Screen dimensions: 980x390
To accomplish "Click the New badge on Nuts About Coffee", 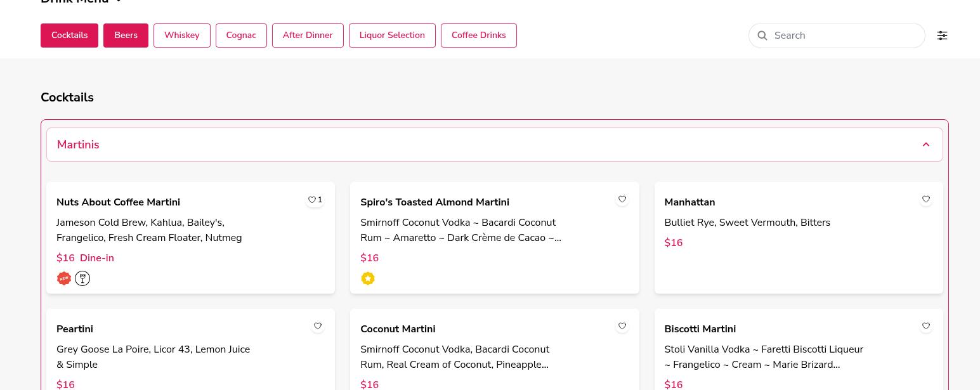I will point(64,278).
